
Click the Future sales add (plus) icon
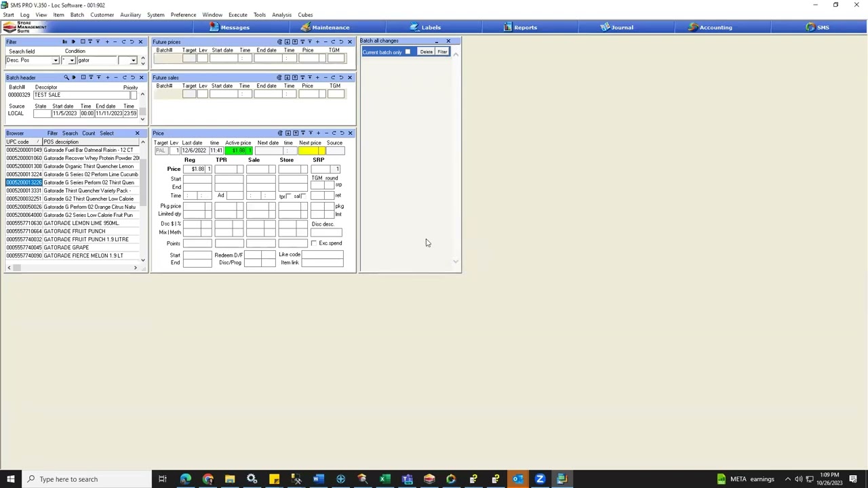coord(317,77)
